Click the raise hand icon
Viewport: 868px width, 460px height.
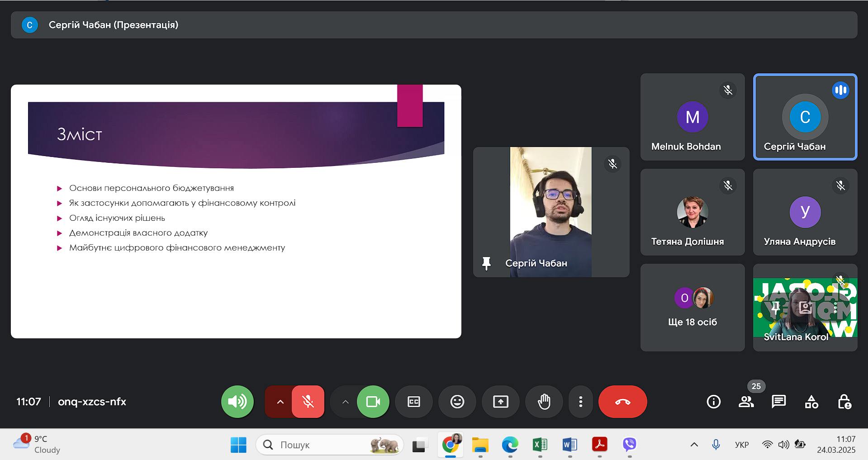[x=544, y=402]
